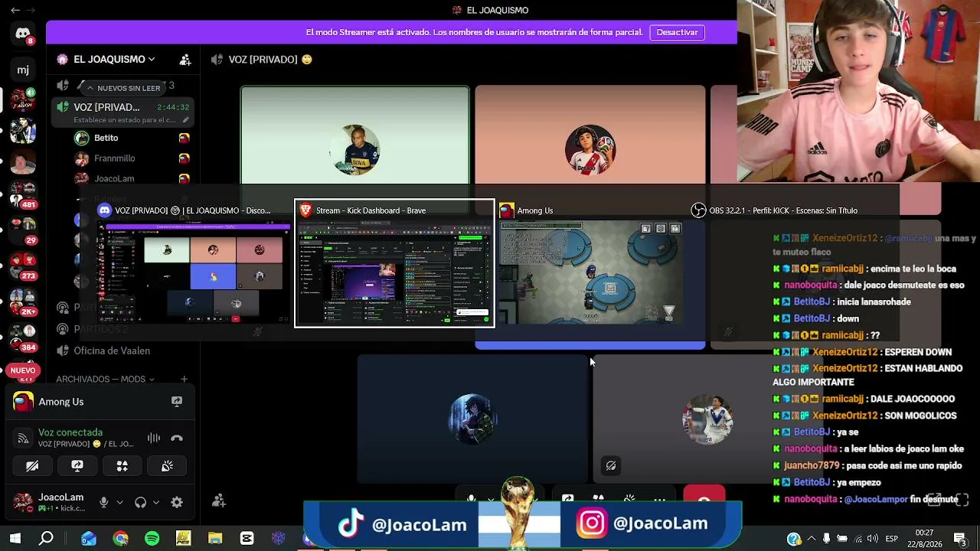Open Discord user settings gear
The height and width of the screenshot is (551, 980).
(177, 502)
